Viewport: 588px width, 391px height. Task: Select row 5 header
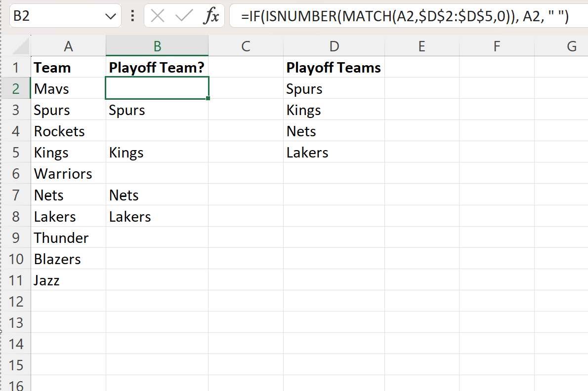click(16, 153)
